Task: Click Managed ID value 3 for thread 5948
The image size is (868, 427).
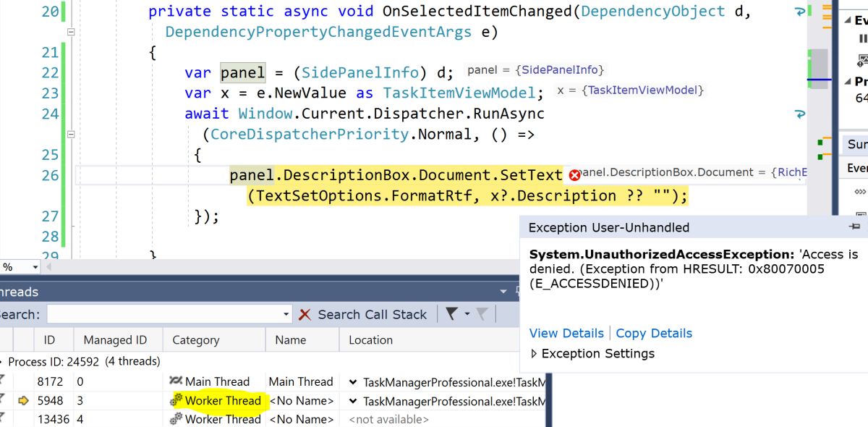Action: pos(80,400)
